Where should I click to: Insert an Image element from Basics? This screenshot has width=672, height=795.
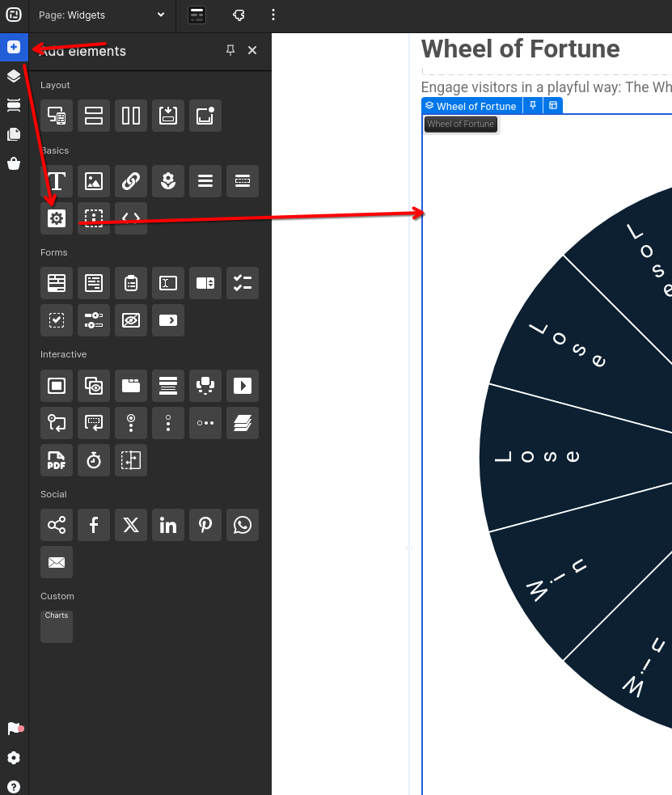(x=94, y=181)
